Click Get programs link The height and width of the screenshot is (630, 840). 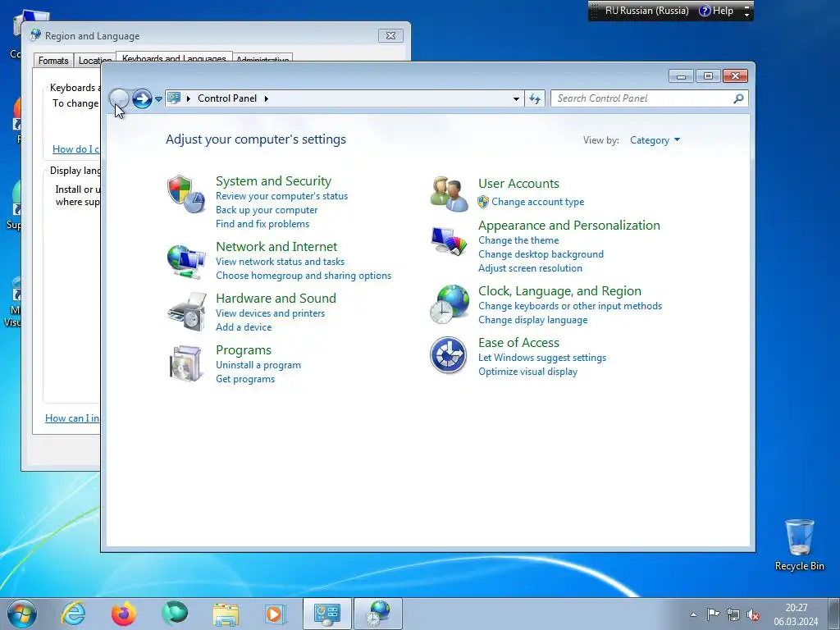[x=245, y=379]
